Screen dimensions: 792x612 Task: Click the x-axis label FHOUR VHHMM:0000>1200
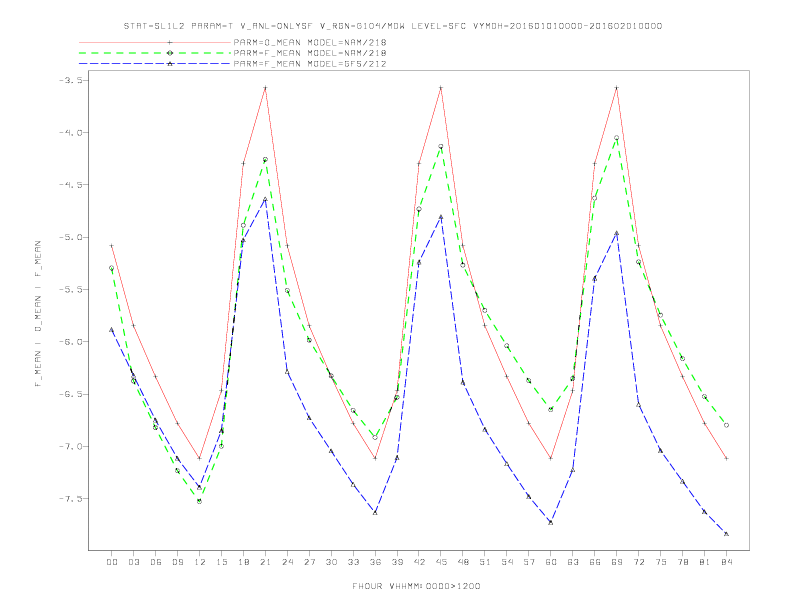(x=416, y=586)
